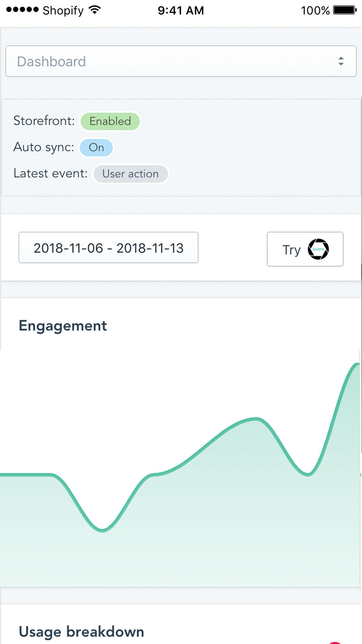Open the 2018-11-06 to 2018-11-13 date range picker

pyautogui.click(x=108, y=248)
